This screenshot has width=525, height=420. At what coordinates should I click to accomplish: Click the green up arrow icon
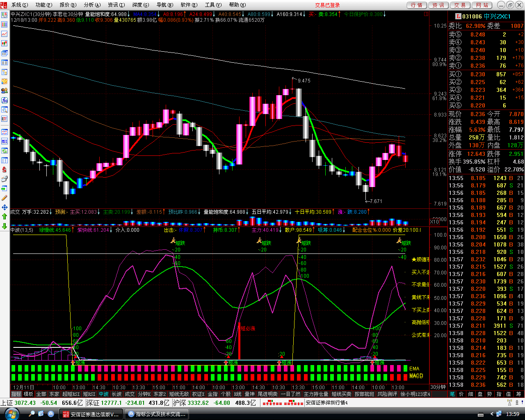point(5,217)
